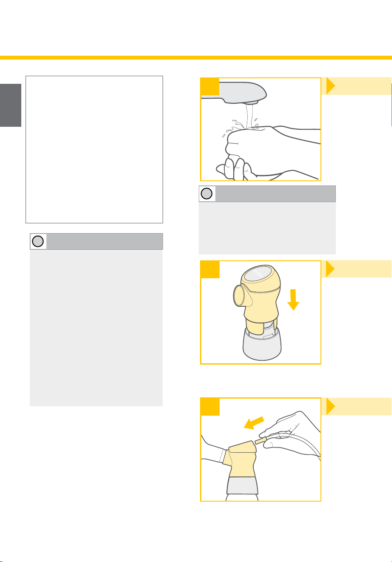Click the yellow downward arrow beside the connector

point(294,300)
